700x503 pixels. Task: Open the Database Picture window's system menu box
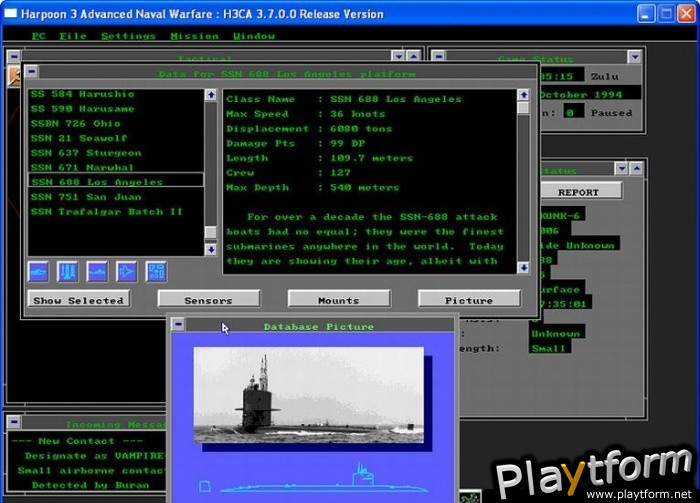(179, 324)
